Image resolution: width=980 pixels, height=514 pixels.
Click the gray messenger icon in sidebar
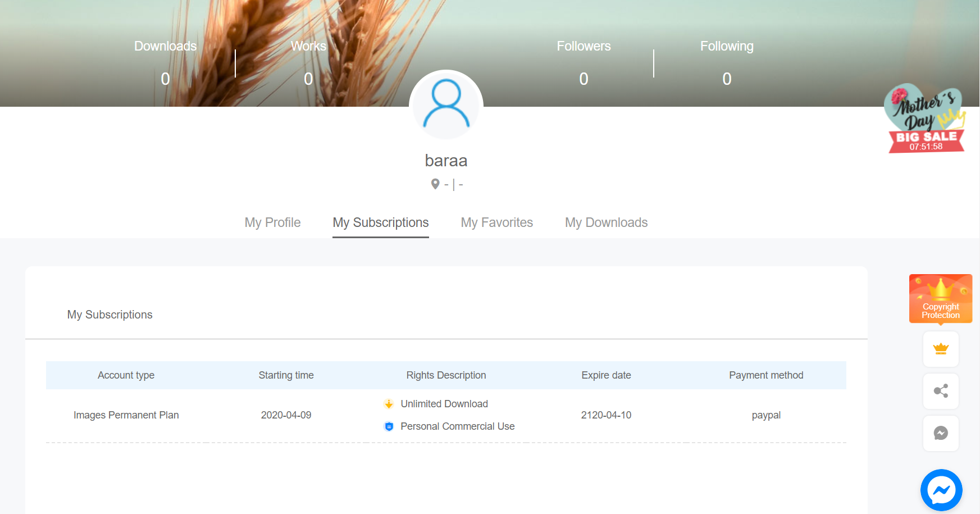click(x=941, y=433)
